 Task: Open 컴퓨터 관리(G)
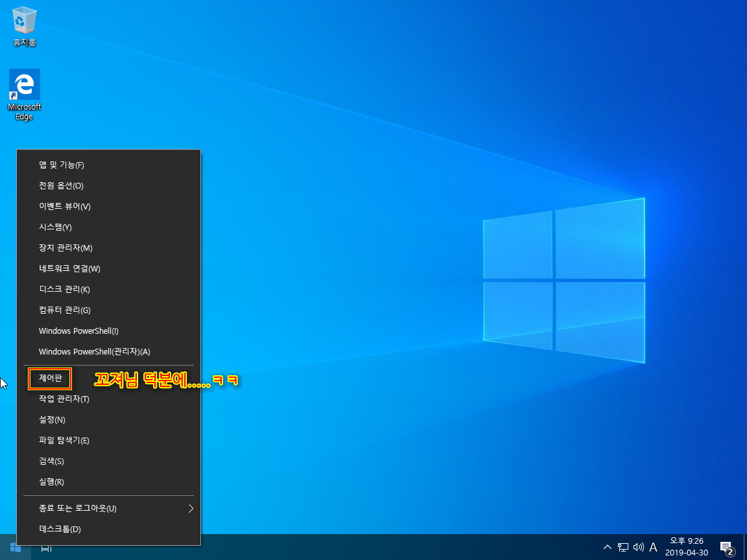coord(109,310)
